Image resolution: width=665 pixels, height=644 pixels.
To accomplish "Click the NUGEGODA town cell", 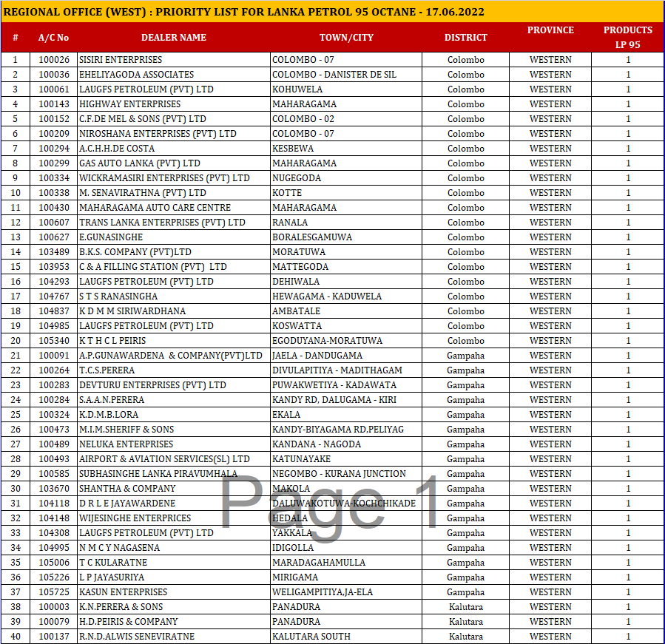I will coord(346,178).
